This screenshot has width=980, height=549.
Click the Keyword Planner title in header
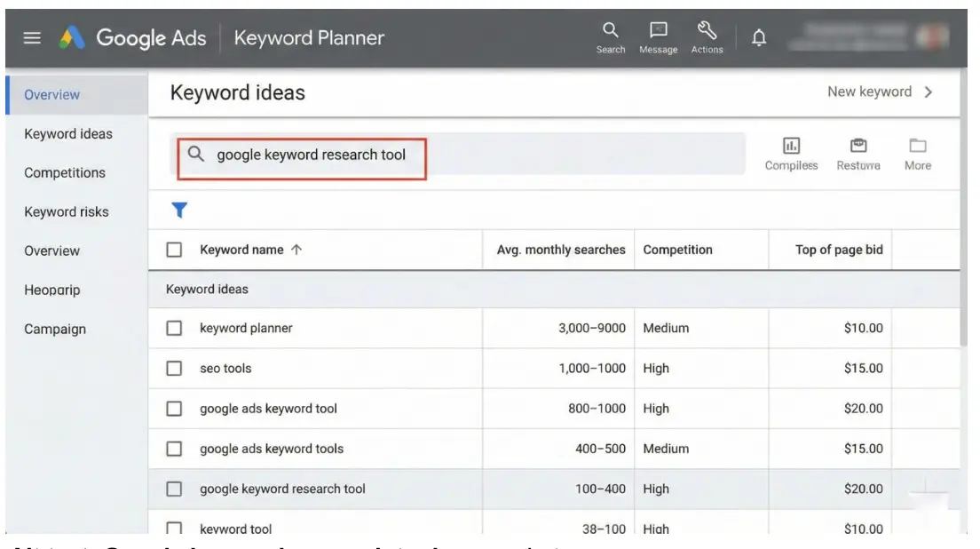pos(309,38)
